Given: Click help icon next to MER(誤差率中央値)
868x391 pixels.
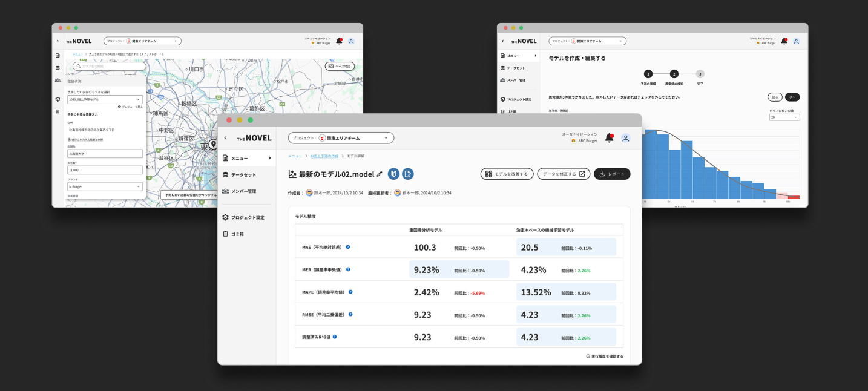Looking at the screenshot, I should point(348,269).
